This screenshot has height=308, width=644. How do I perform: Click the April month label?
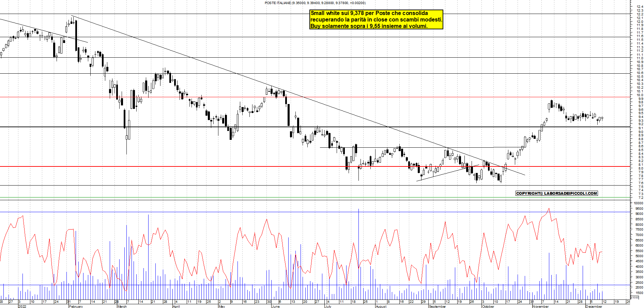[x=176, y=306]
